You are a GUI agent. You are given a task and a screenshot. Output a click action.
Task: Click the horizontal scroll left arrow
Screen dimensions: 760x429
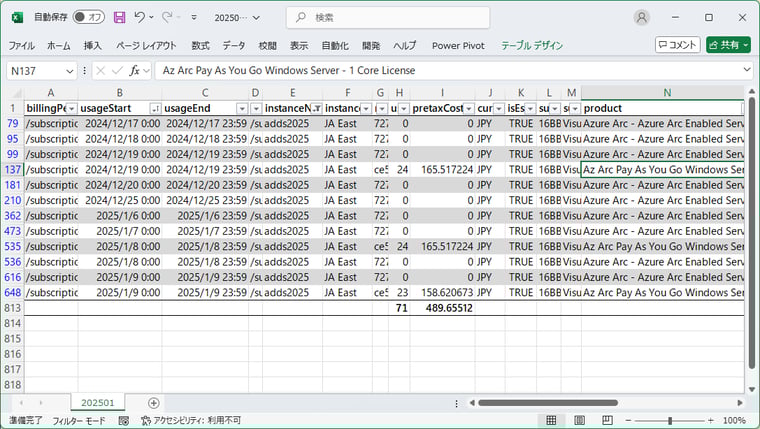tap(472, 403)
